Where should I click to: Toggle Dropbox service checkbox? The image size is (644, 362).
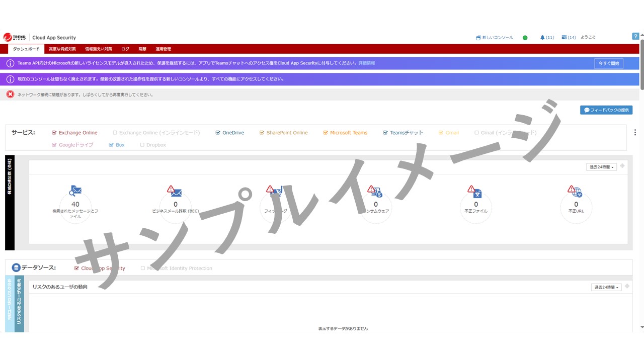[x=142, y=145]
